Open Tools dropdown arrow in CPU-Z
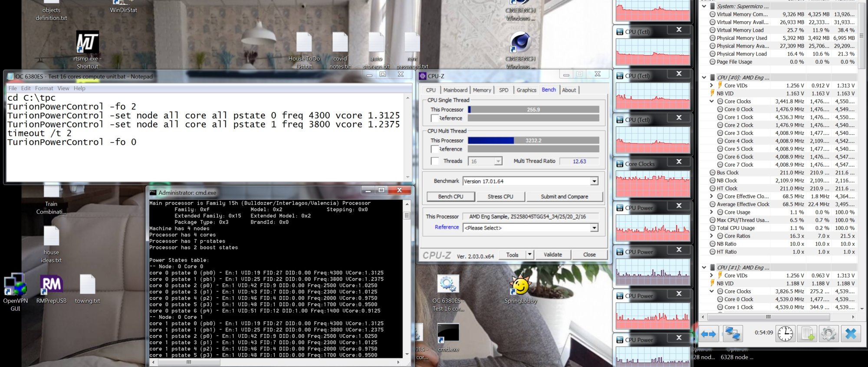868x367 pixels. (x=529, y=255)
